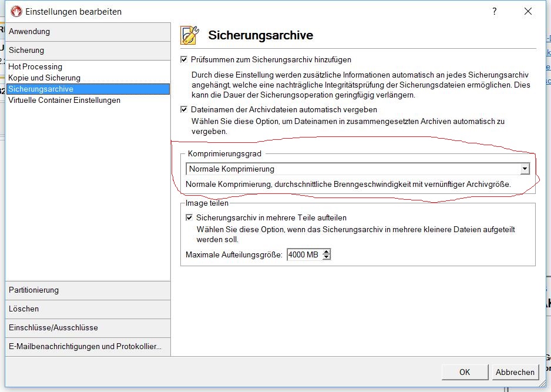Screen dimensions: 551x392
Task: Open the Partitionierung section
Action: pyautogui.click(x=88, y=290)
